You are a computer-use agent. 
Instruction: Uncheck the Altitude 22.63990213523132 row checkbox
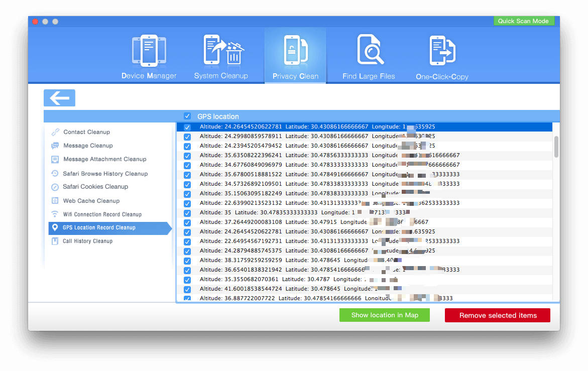tap(187, 203)
